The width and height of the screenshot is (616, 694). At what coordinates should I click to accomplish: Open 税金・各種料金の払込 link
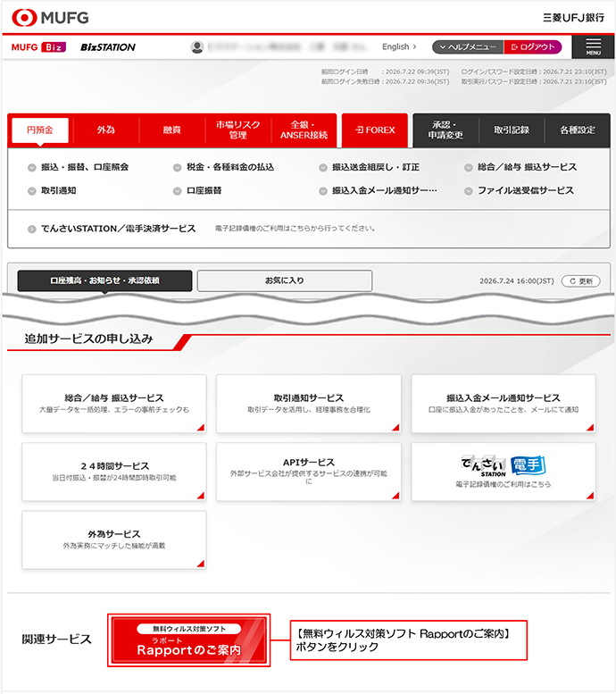pos(230,167)
